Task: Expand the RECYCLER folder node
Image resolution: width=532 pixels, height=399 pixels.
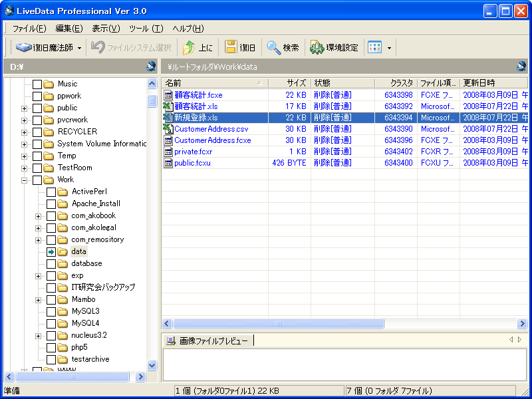Action: coord(24,132)
